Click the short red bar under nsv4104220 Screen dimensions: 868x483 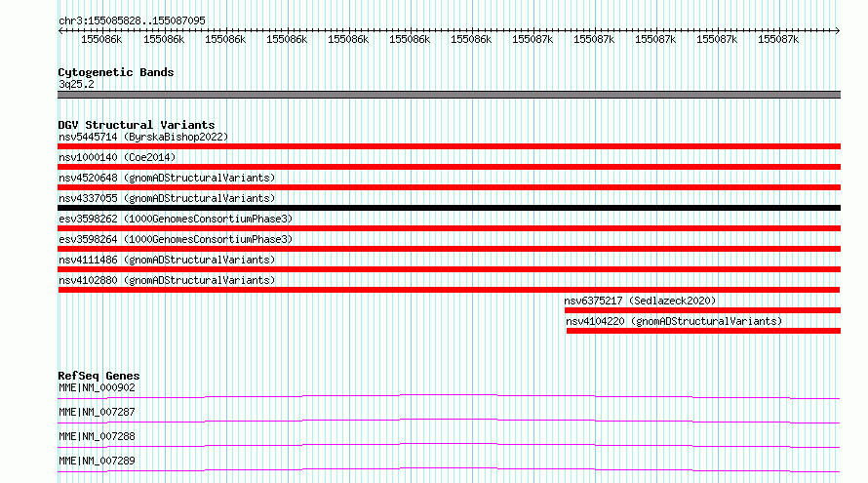click(703, 331)
